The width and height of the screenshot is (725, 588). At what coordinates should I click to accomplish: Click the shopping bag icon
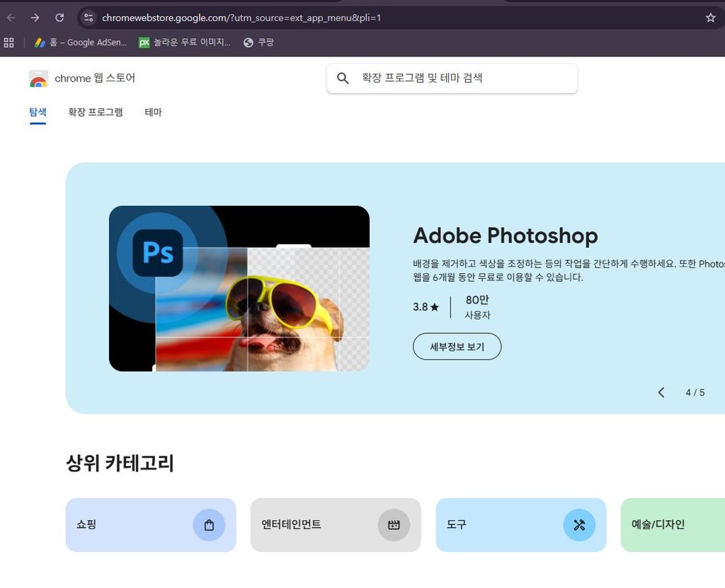point(209,524)
